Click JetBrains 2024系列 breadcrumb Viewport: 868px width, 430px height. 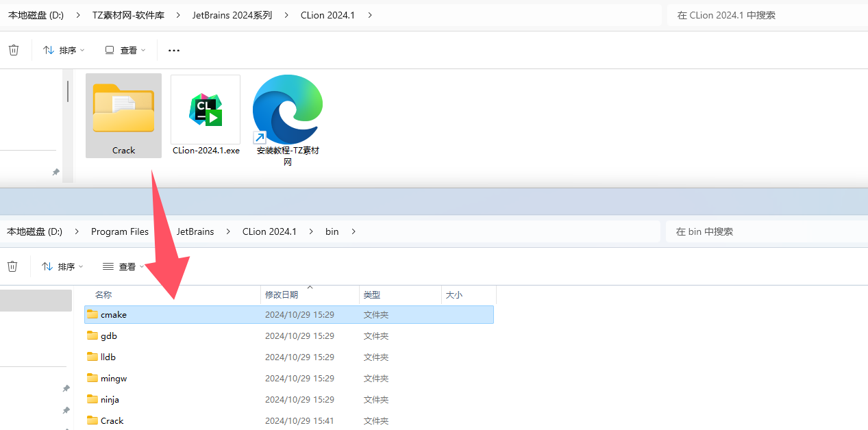coord(232,15)
